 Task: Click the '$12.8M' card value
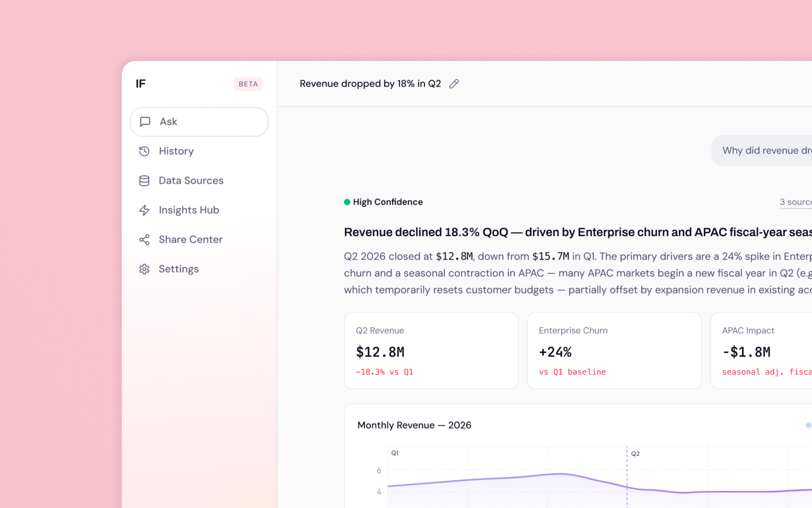point(380,352)
